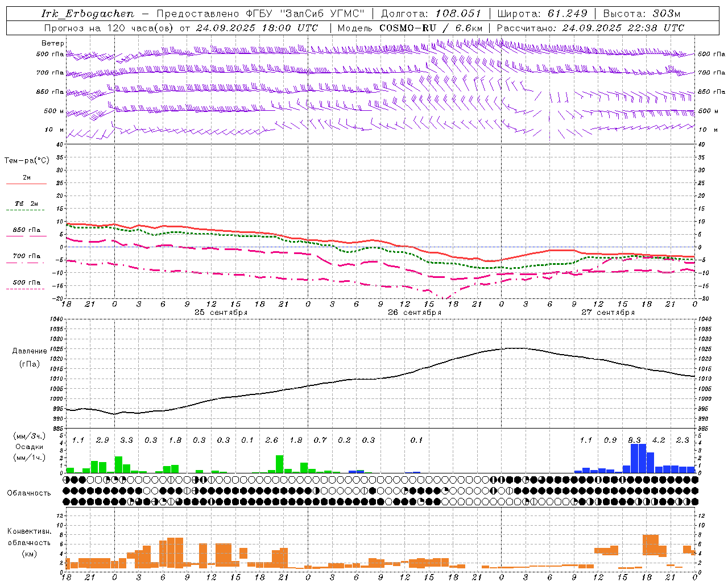The width and height of the screenshot is (728, 582).
Task: Click the Ветер panel label
Action: tap(53, 43)
